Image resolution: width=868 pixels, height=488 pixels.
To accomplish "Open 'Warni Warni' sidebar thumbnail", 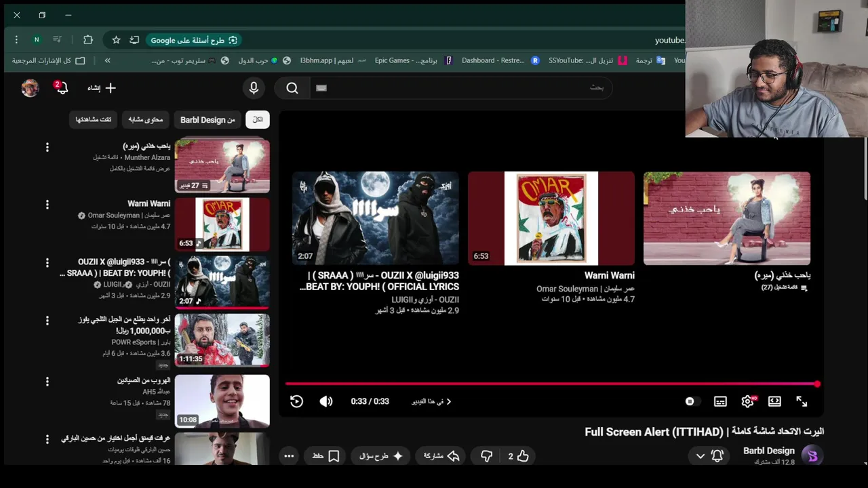I will click(x=222, y=224).
